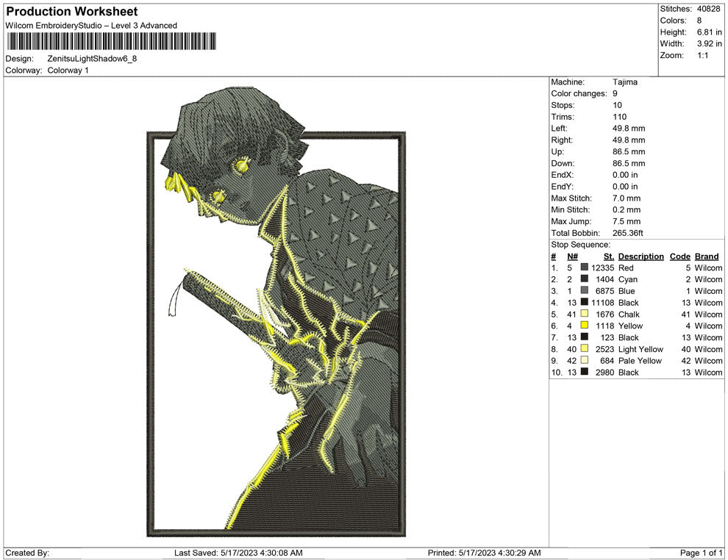Click the 'Stop Sequence:' heading
Screen dimensions: 728x560
coord(580,245)
